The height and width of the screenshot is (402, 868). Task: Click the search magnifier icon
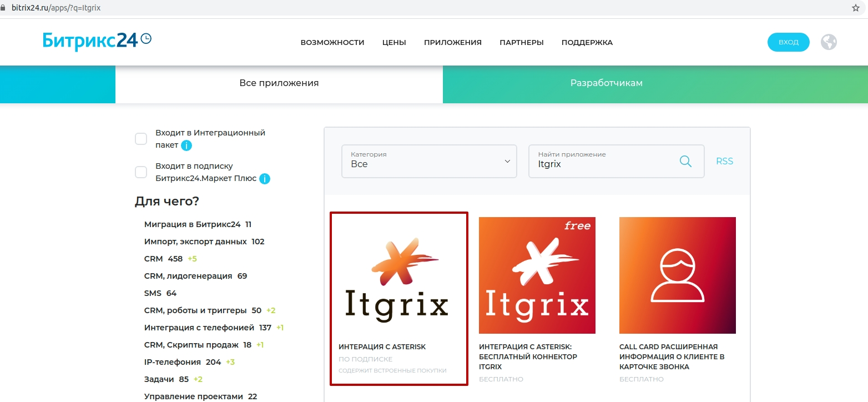686,162
